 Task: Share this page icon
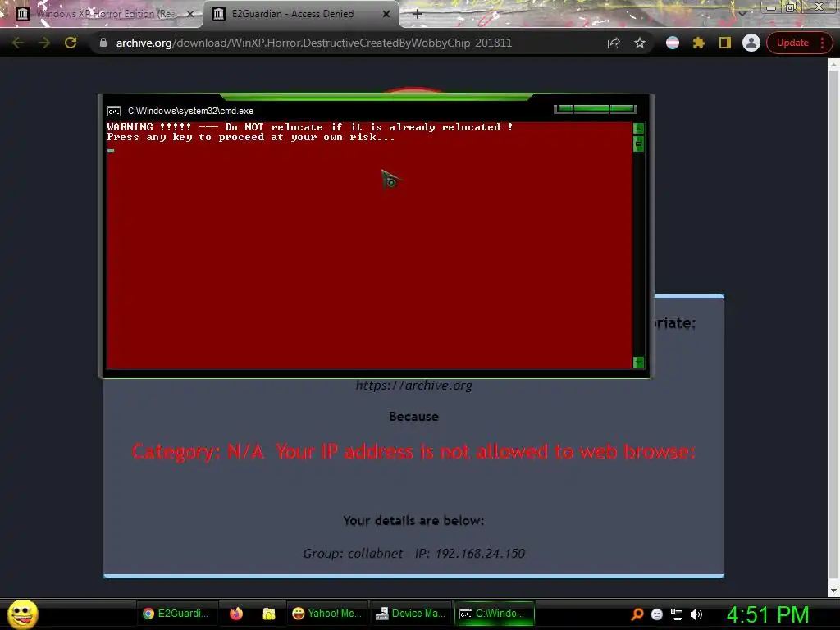tap(614, 43)
